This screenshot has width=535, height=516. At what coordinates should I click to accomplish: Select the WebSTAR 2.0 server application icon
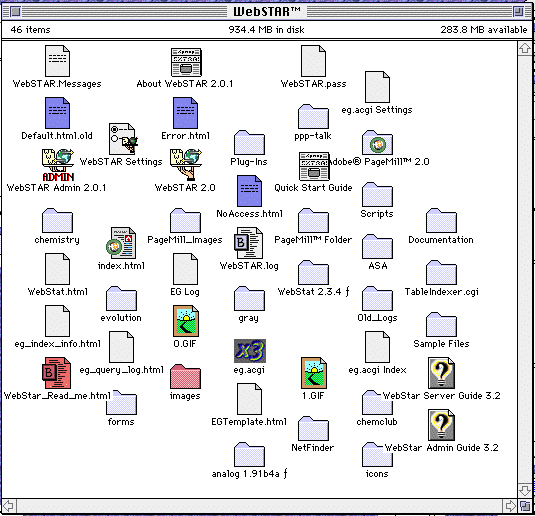(x=186, y=165)
